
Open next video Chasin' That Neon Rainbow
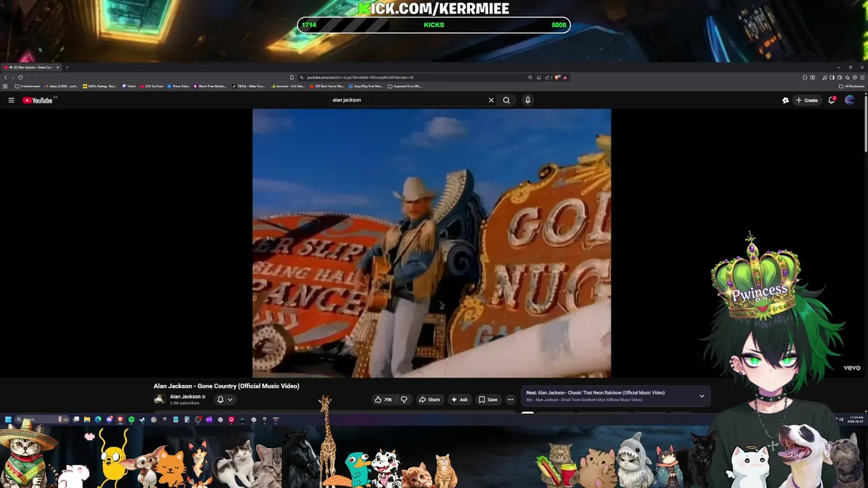[595, 392]
